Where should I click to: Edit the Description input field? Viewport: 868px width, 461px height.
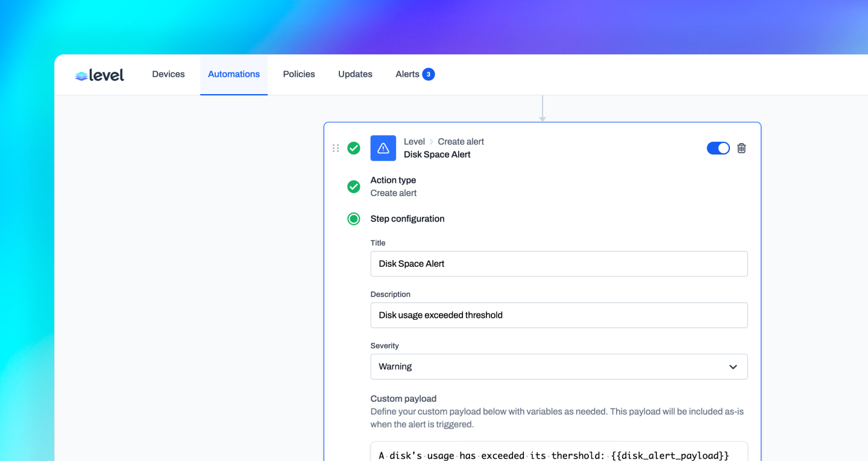pos(559,315)
